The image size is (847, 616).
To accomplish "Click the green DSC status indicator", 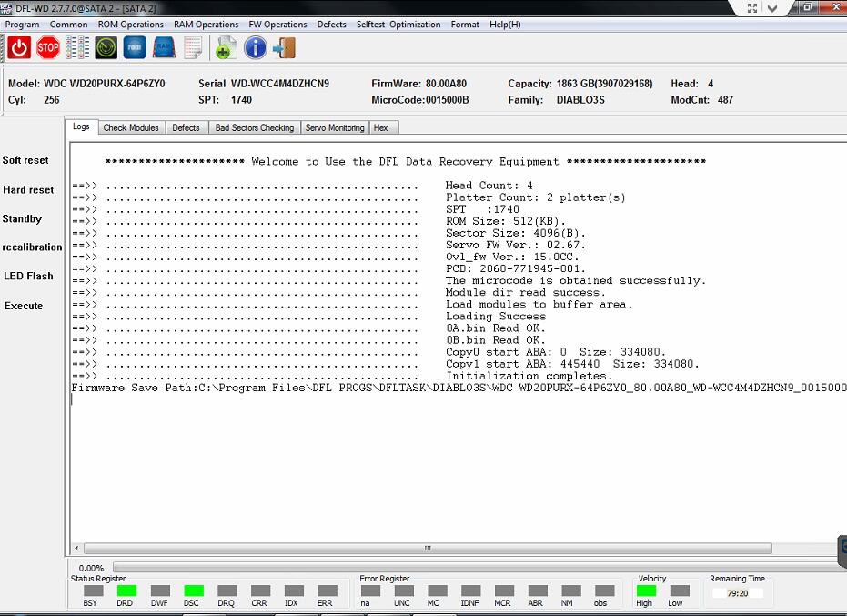I will [x=194, y=591].
